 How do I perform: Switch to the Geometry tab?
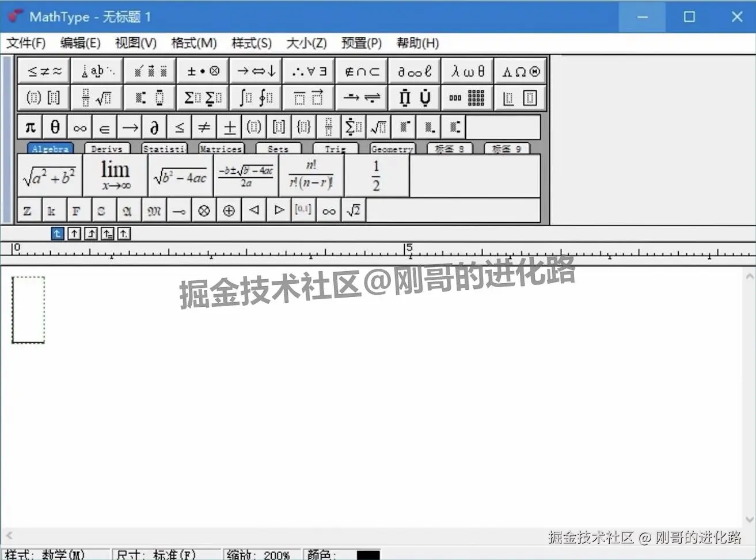pos(392,148)
